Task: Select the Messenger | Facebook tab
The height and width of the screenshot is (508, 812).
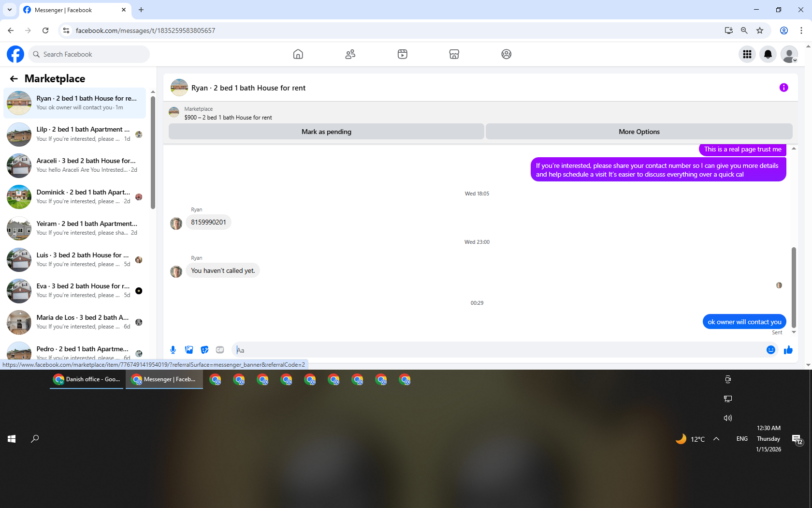Action: [x=75, y=10]
